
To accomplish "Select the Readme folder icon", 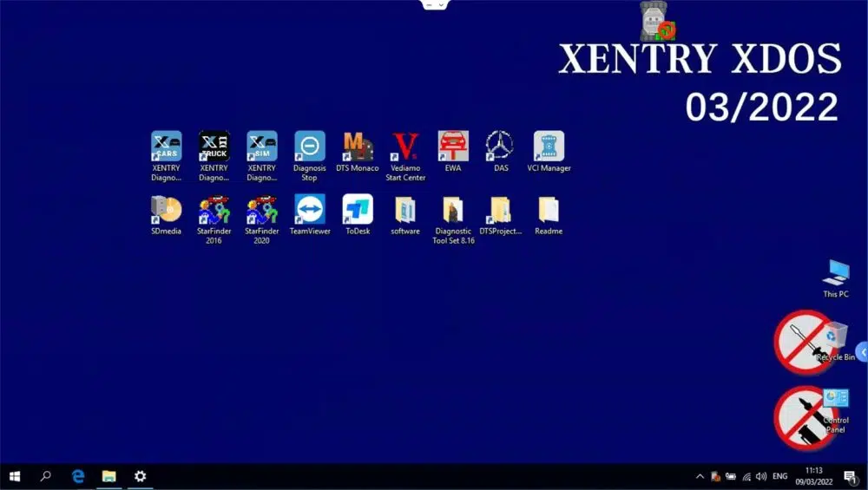I will 549,215.
